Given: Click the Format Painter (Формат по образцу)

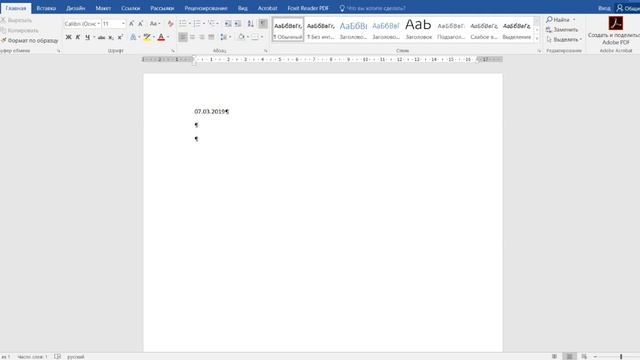Looking at the screenshot, I should 30,40.
